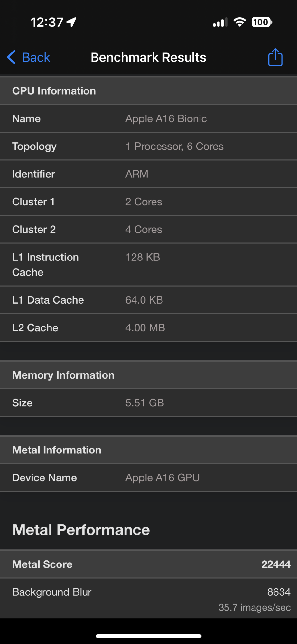297x644 pixels.
Task: Go Back to previous screen
Action: 36,57
